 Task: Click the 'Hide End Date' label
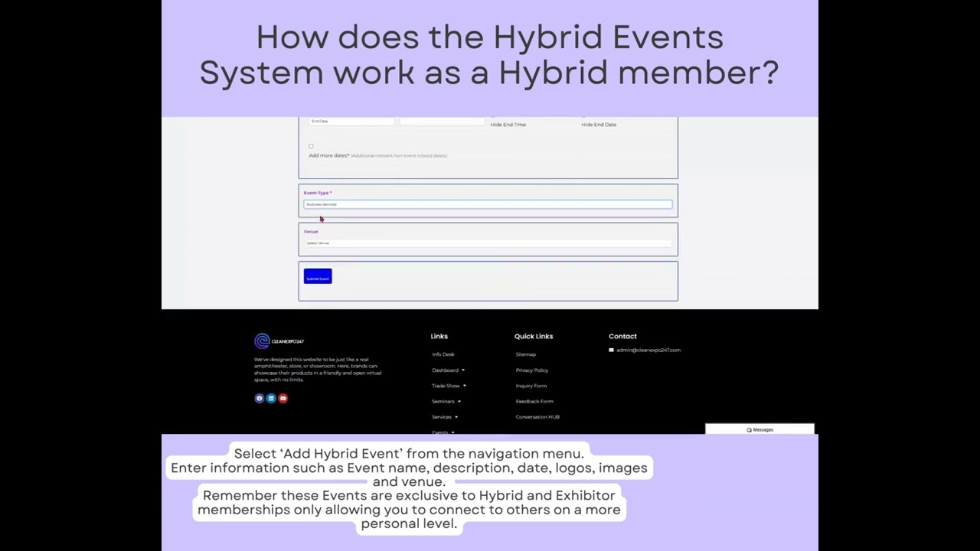click(599, 125)
